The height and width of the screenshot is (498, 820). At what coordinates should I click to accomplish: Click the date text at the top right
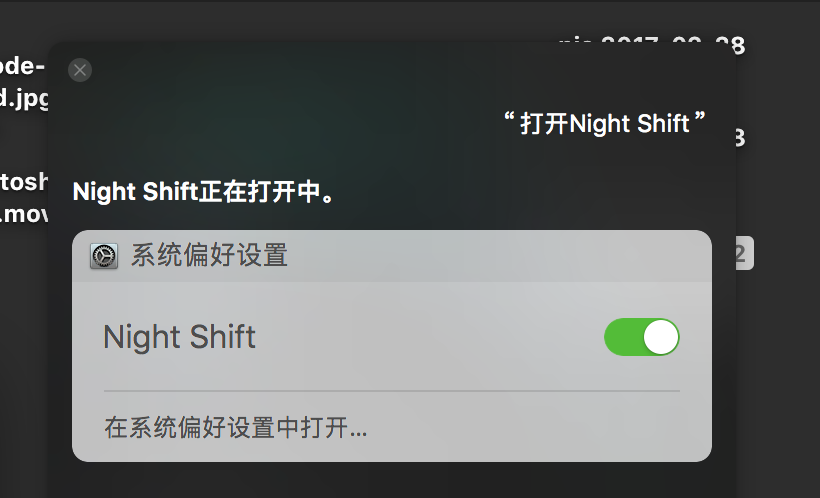coord(651,42)
